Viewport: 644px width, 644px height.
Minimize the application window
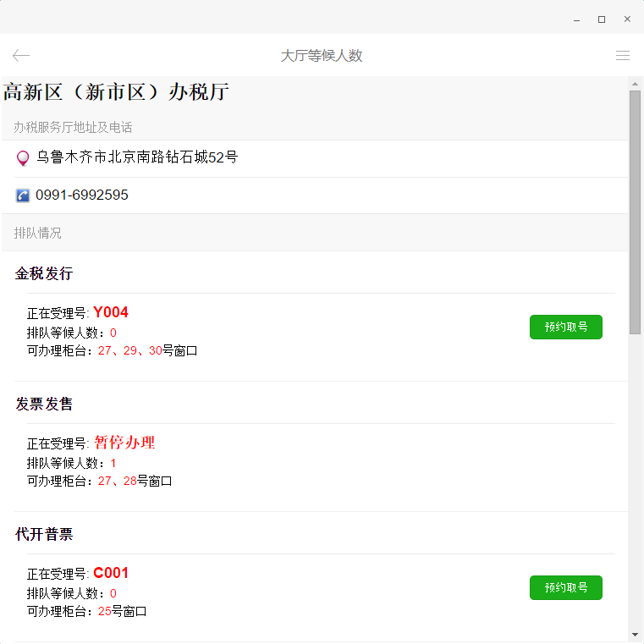pyautogui.click(x=576, y=19)
